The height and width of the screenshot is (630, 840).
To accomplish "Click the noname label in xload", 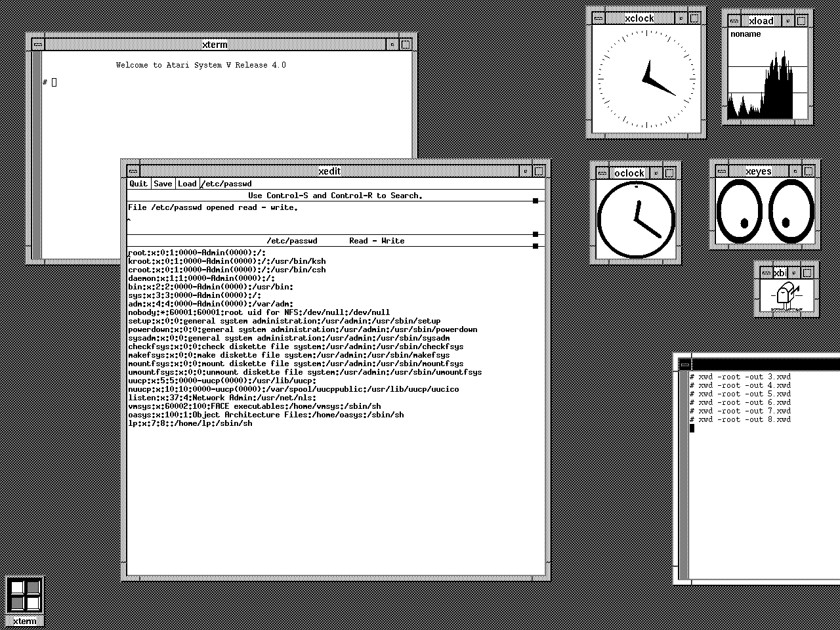I will [x=744, y=33].
